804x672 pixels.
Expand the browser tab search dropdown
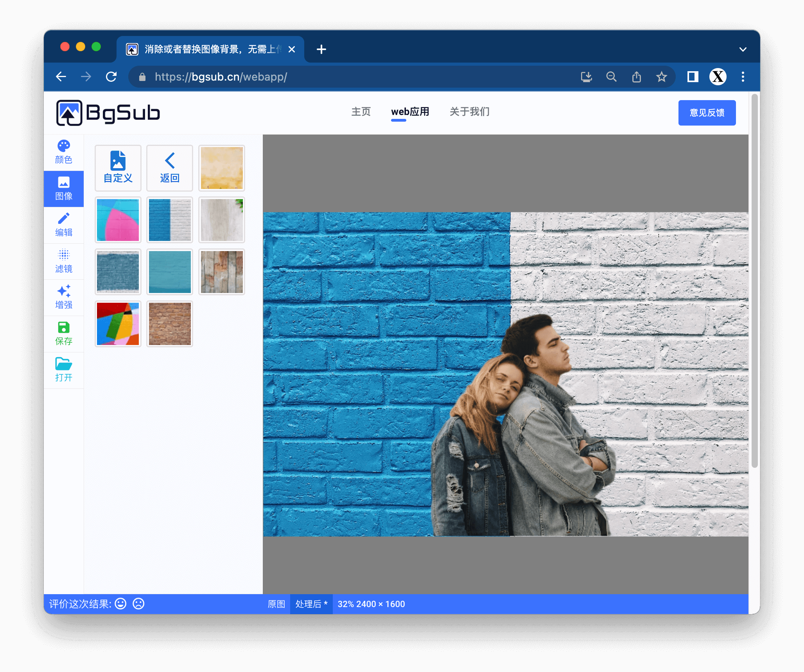tap(743, 49)
